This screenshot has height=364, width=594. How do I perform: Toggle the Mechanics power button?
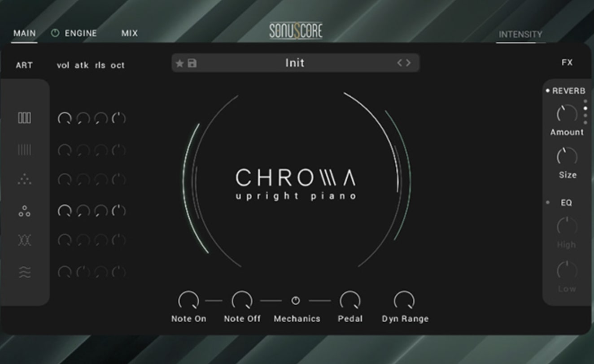296,300
